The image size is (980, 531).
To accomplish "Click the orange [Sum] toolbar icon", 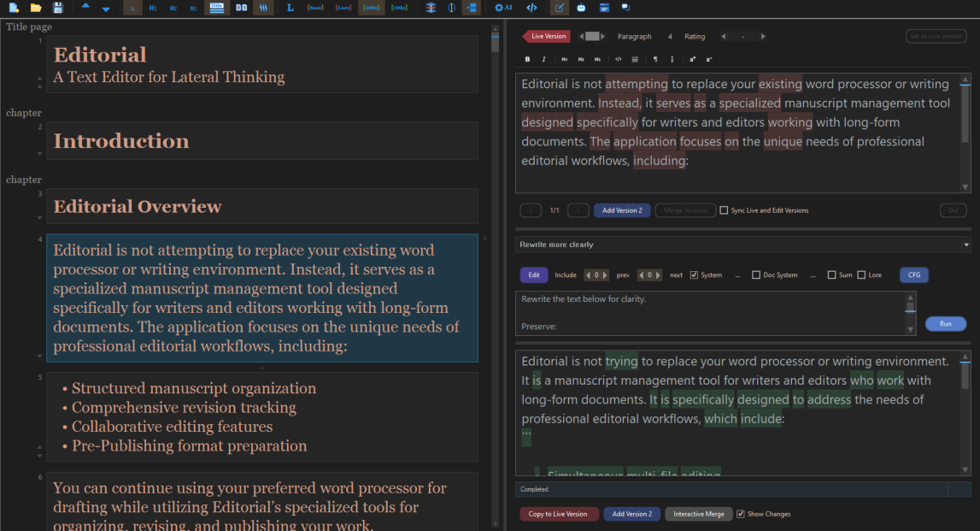I will pyautogui.click(x=315, y=8).
